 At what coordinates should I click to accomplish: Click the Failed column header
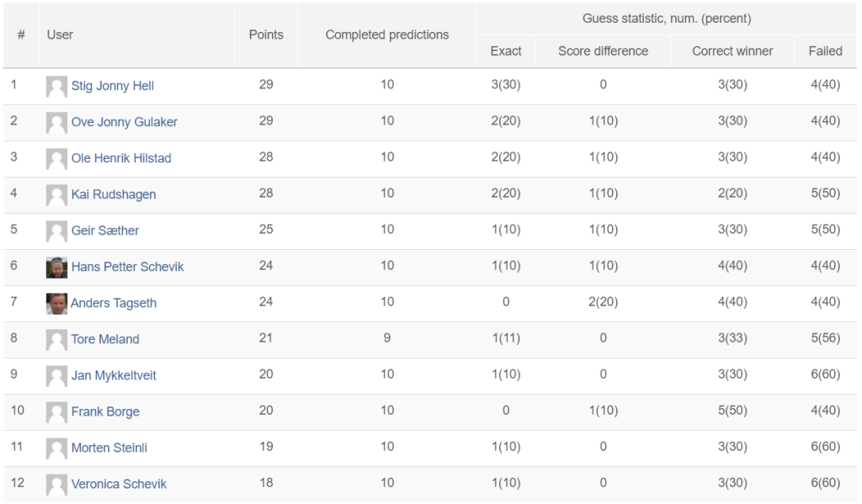(825, 51)
